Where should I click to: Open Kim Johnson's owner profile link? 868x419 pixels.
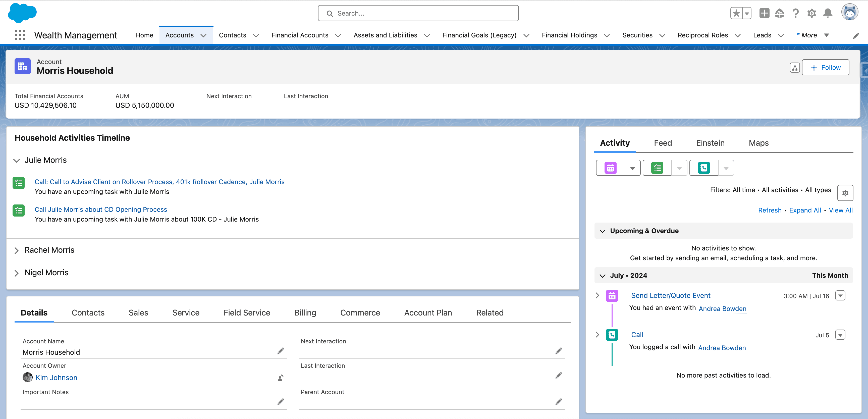(x=56, y=378)
